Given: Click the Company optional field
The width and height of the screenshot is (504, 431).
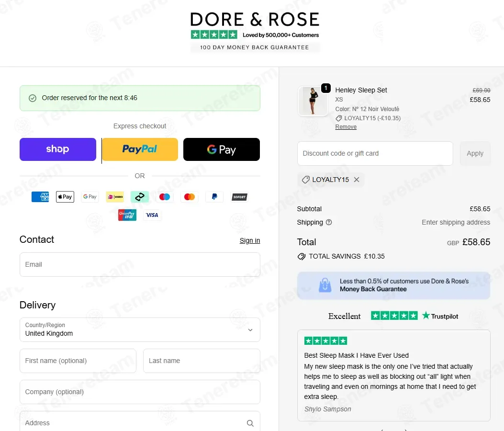Looking at the screenshot, I should tap(140, 392).
